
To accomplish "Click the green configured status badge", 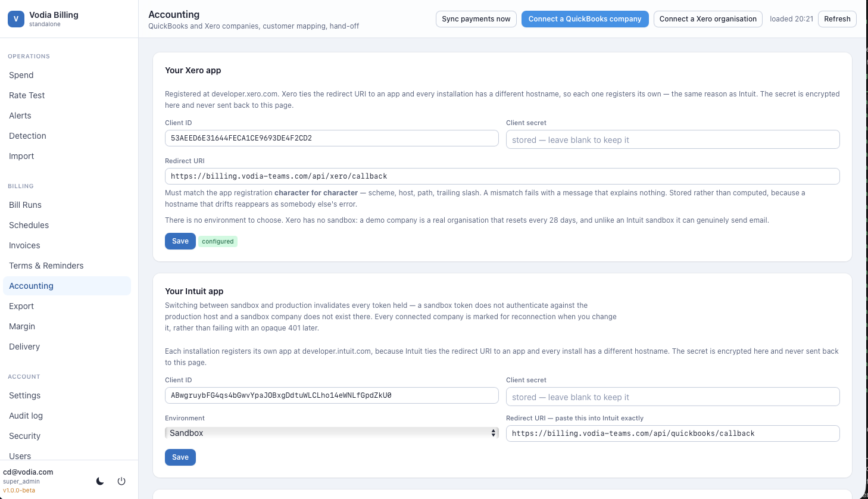I will [218, 241].
